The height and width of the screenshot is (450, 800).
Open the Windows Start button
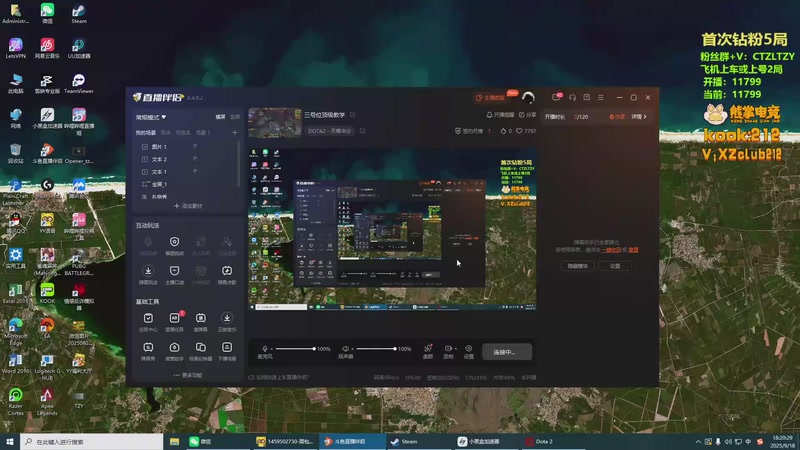pos(10,441)
